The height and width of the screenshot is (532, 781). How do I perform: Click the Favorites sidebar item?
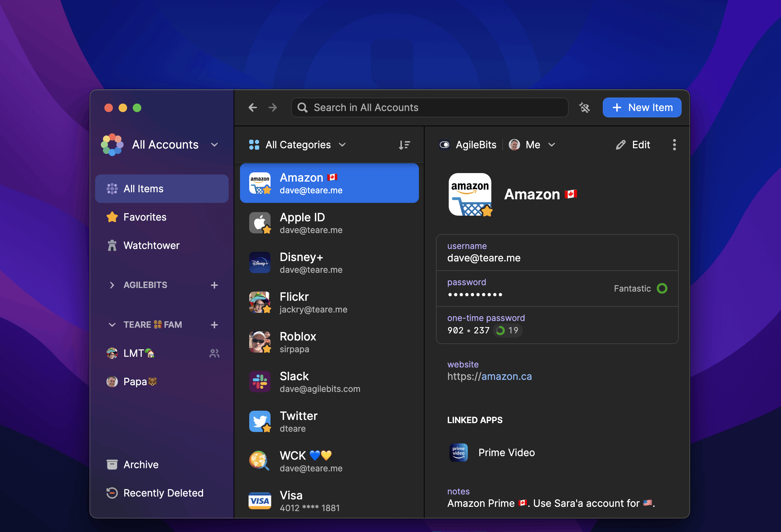(144, 216)
